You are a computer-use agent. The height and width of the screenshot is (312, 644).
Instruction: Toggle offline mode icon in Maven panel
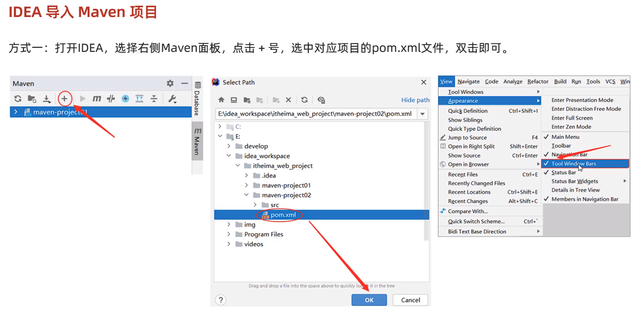(x=111, y=99)
